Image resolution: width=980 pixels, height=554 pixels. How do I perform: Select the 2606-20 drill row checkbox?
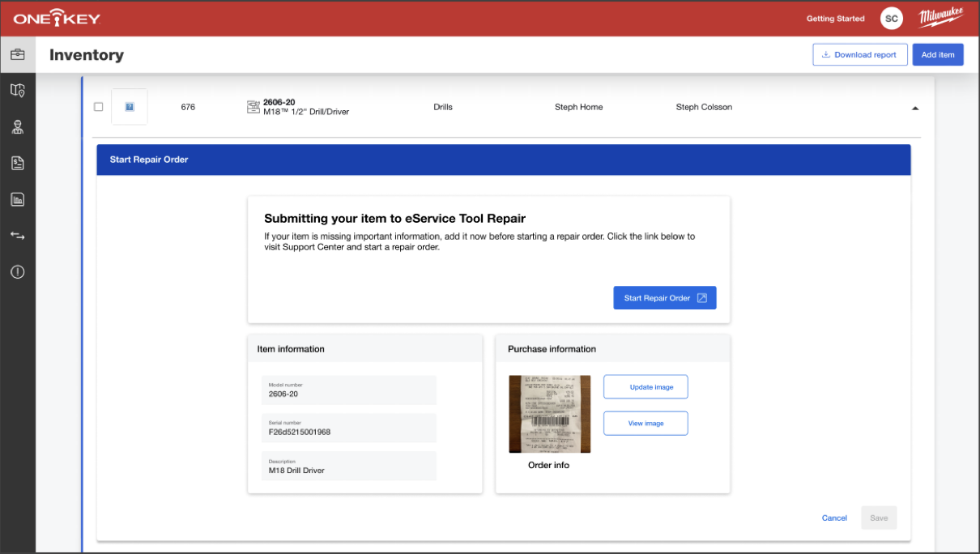point(98,106)
